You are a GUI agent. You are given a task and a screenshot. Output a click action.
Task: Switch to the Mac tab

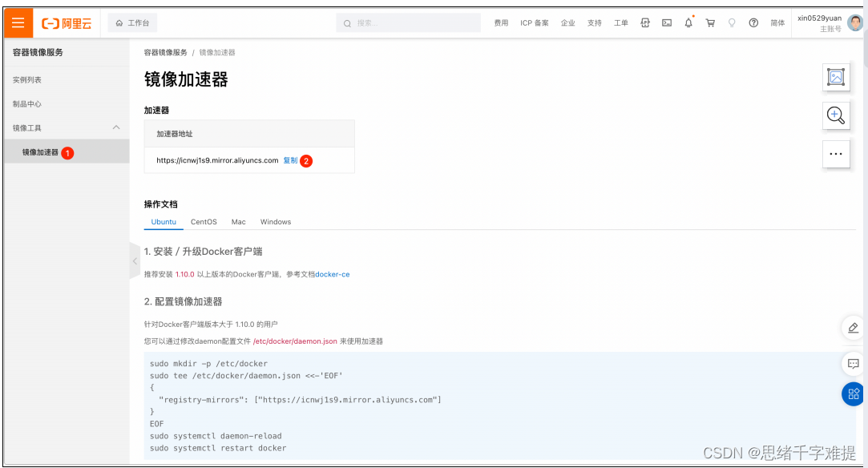pyautogui.click(x=239, y=222)
